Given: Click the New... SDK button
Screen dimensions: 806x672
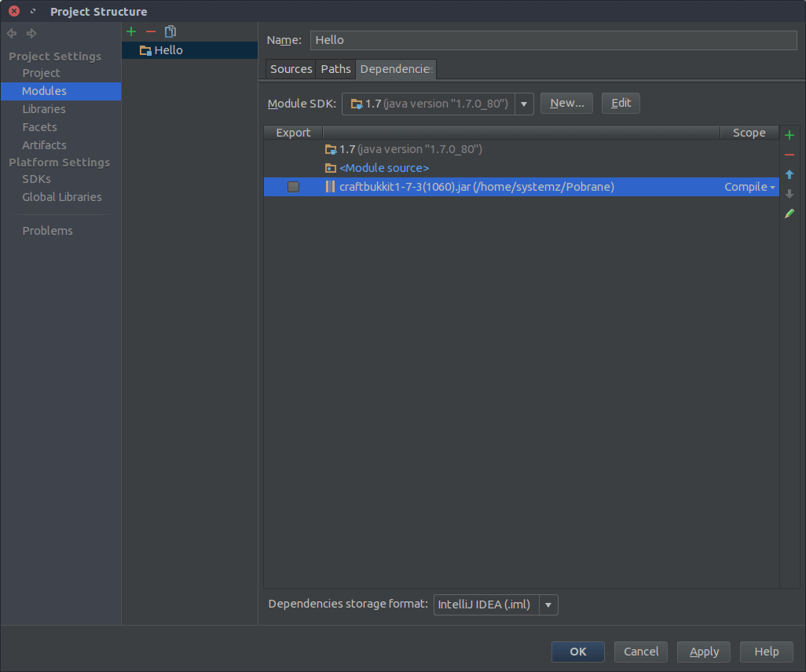Looking at the screenshot, I should click(x=566, y=103).
